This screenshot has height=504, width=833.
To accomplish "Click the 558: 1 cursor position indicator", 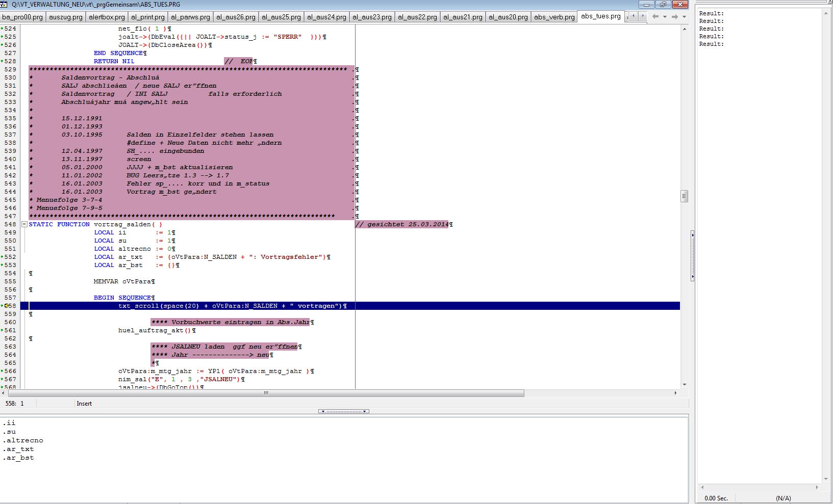I will click(x=14, y=404).
